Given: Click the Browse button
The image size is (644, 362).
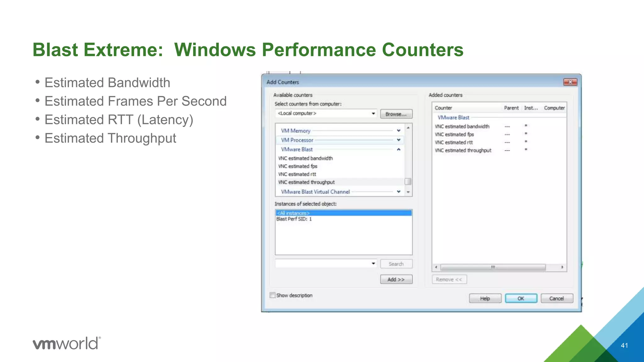Looking at the screenshot, I should tap(396, 114).
